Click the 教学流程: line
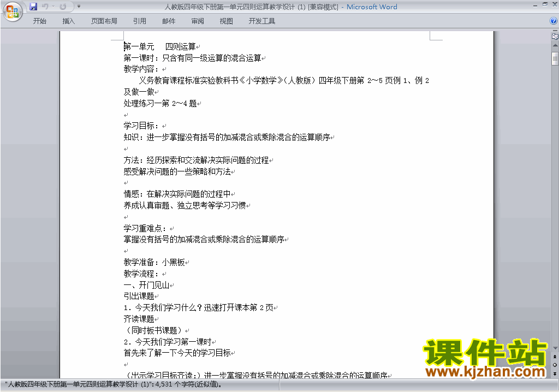The height and width of the screenshot is (392, 559). click(x=141, y=274)
